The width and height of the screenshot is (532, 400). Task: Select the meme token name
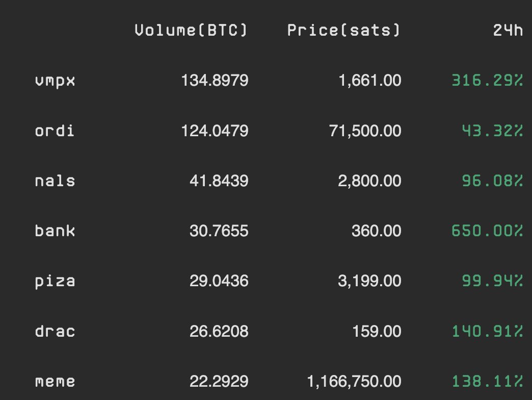(55, 381)
